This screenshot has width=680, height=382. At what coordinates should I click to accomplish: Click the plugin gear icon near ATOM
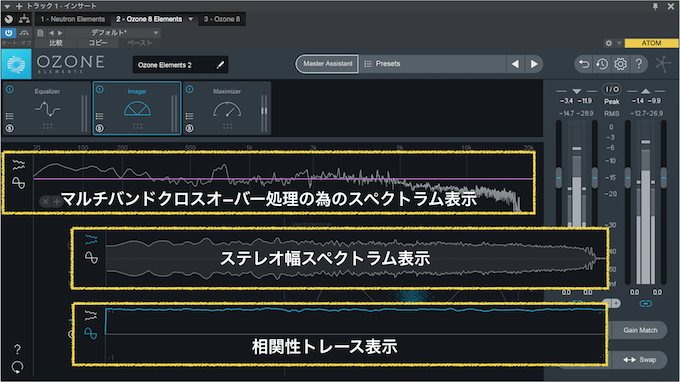(608, 43)
